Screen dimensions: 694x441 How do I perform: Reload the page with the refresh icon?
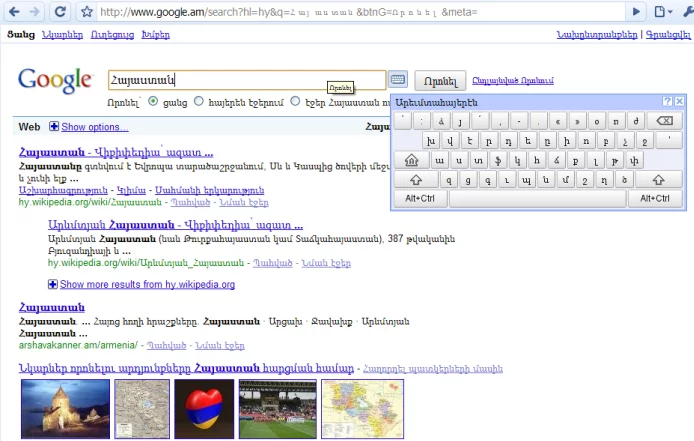tap(60, 12)
